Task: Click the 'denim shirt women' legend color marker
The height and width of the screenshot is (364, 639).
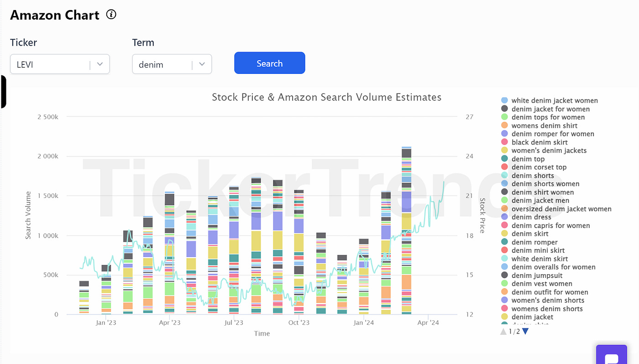Action: tap(504, 192)
